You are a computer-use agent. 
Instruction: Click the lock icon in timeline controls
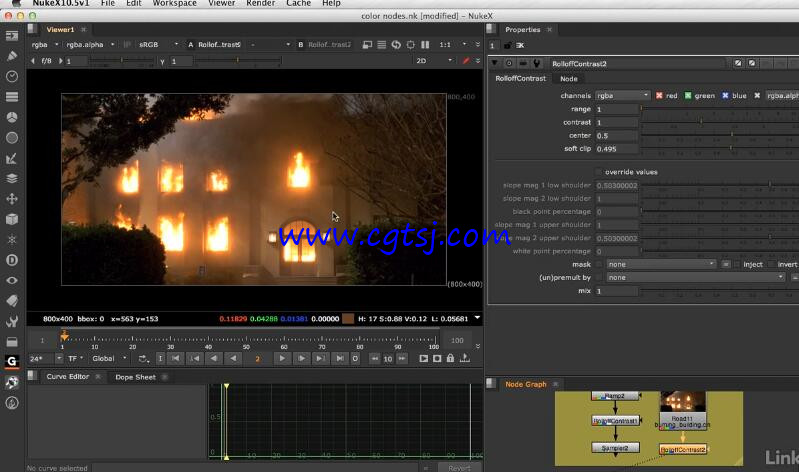coord(450,358)
